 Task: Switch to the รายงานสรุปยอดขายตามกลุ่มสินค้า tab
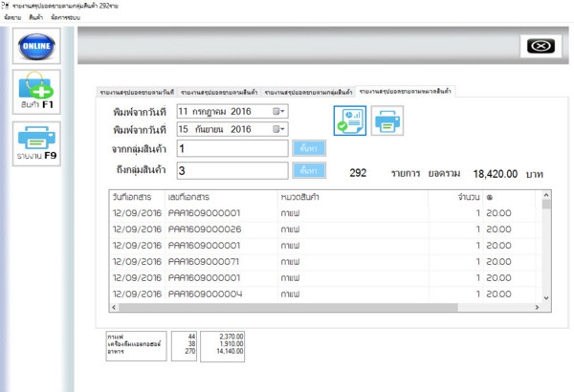pos(308,92)
